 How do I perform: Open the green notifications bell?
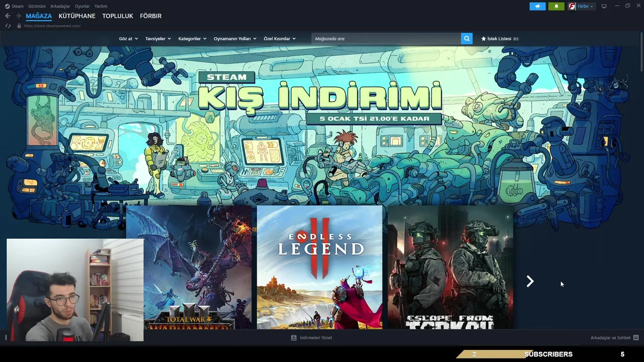click(556, 6)
